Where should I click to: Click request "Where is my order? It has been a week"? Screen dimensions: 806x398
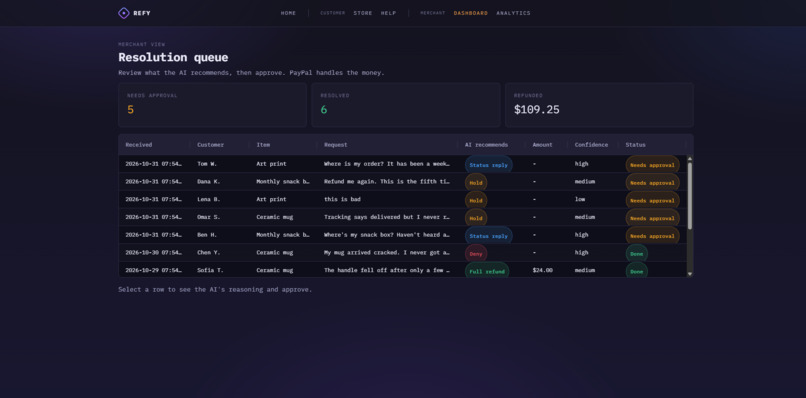[387, 164]
